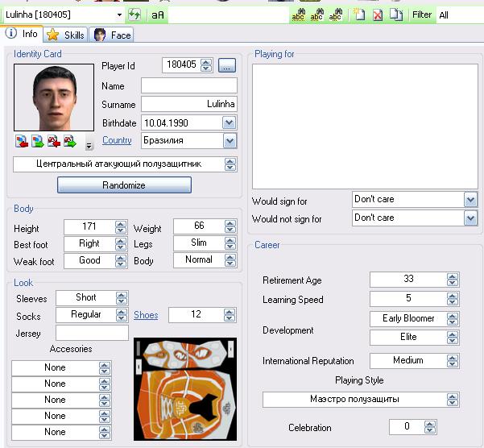The image size is (484, 448).
Task: Click the Country link label
Action: [x=117, y=140]
